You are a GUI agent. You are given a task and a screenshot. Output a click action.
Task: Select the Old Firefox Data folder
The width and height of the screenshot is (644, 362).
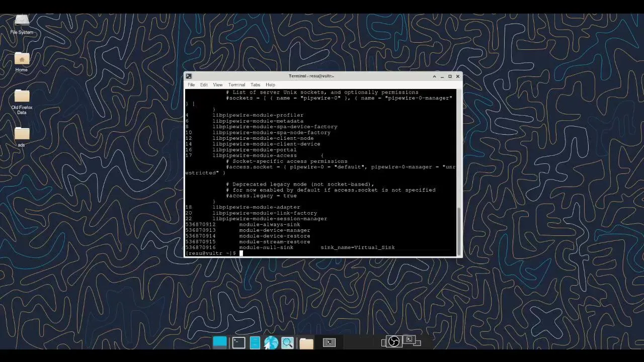pos(22,102)
